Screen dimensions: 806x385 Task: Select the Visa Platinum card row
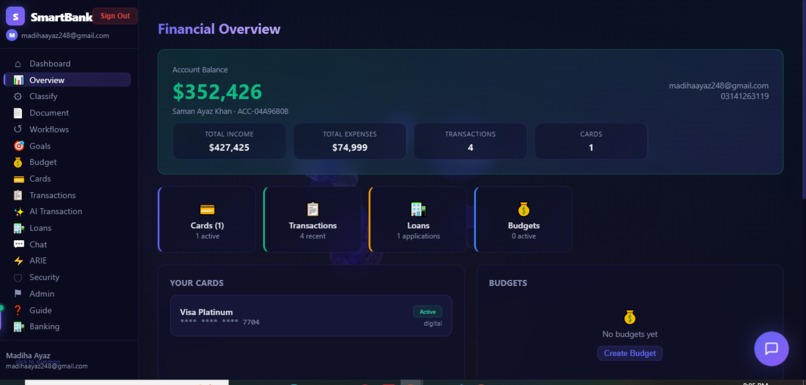(311, 316)
